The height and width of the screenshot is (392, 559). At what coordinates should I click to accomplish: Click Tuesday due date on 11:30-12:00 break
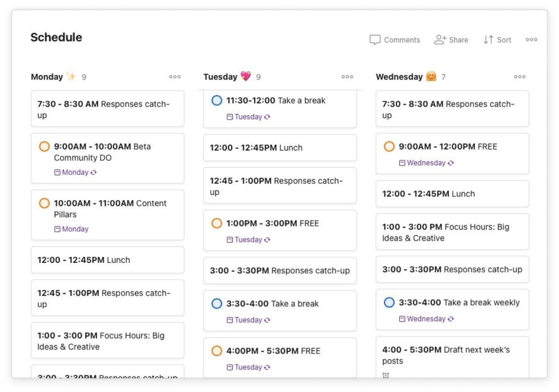pyautogui.click(x=248, y=117)
